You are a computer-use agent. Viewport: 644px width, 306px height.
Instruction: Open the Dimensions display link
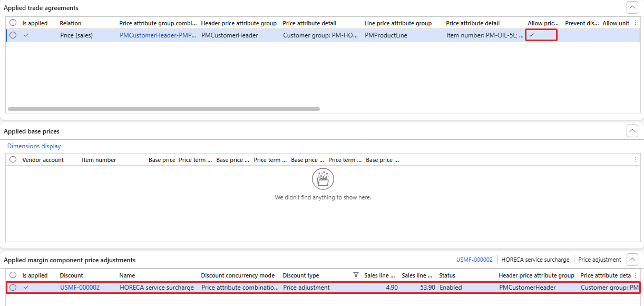pos(34,146)
